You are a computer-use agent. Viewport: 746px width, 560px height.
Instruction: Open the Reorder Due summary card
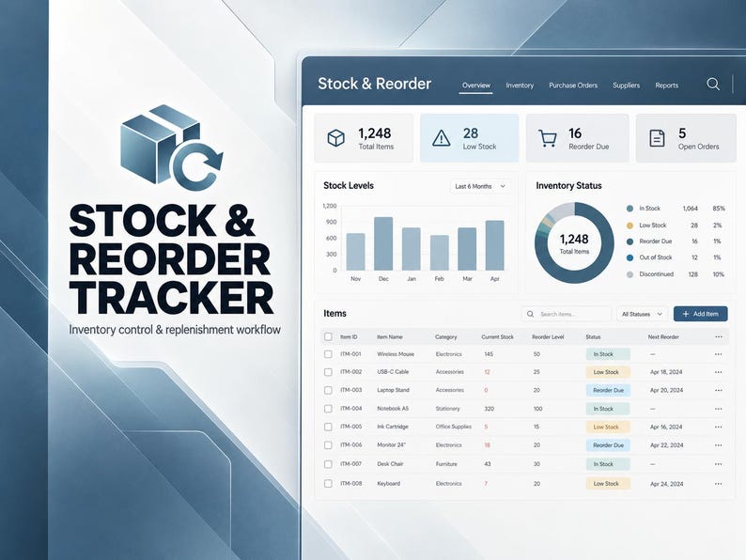click(x=577, y=138)
